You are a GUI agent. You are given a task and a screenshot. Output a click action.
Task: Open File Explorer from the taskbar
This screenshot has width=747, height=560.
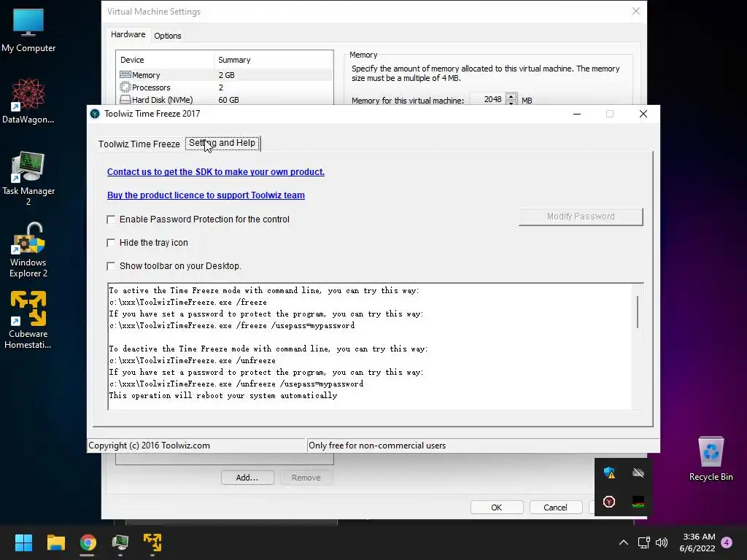[x=55, y=542]
